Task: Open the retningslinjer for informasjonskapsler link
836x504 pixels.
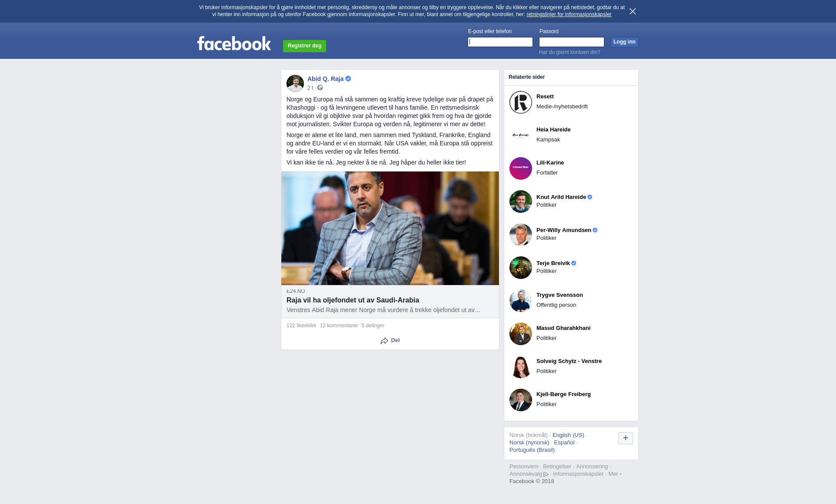Action: [569, 14]
